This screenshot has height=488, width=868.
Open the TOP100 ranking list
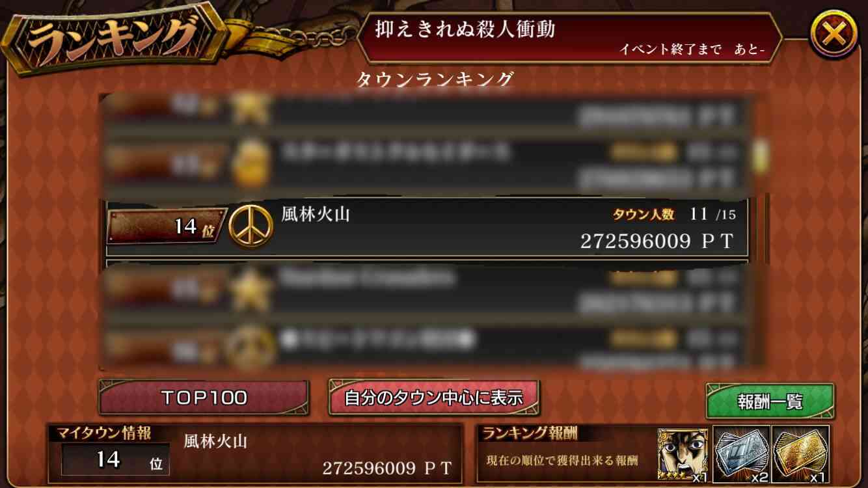point(204,397)
